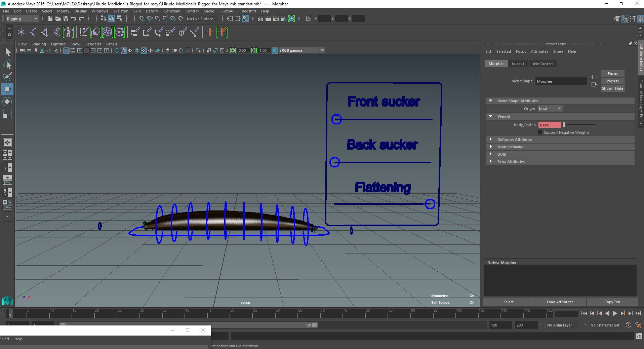
Task: Open the Deform menu
Action: click(152, 11)
